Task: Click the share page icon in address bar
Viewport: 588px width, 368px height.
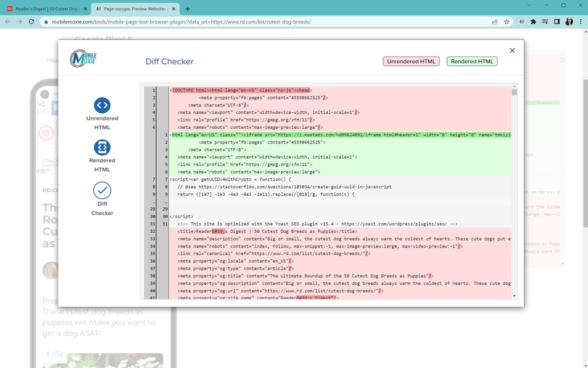Action: tap(495, 22)
